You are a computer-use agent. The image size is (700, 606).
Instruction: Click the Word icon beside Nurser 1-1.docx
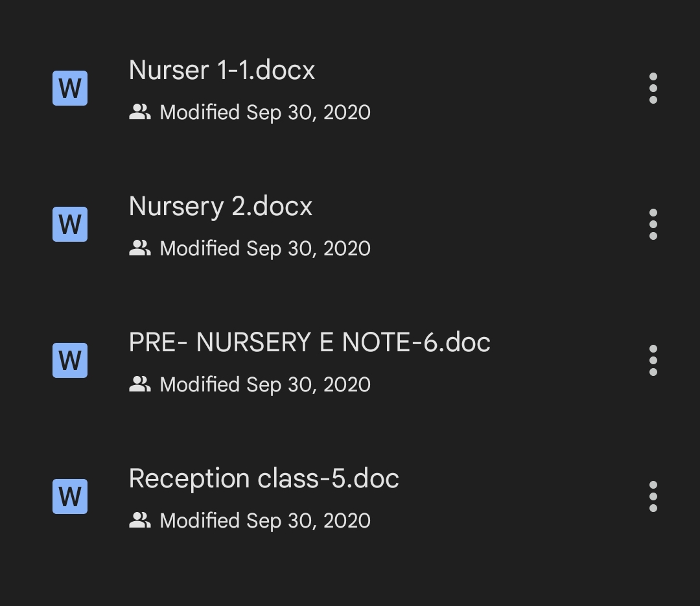pos(70,88)
